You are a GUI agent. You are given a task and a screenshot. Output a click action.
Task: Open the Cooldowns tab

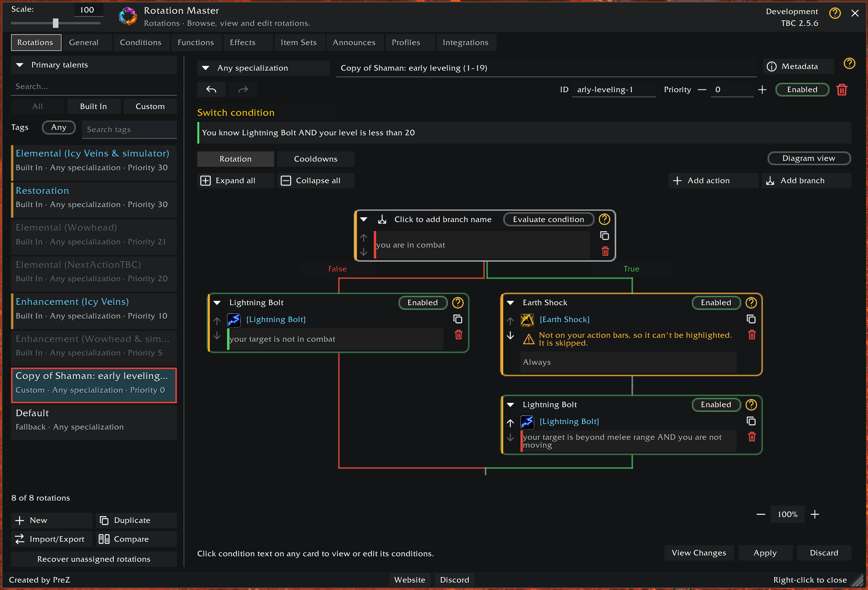(316, 159)
